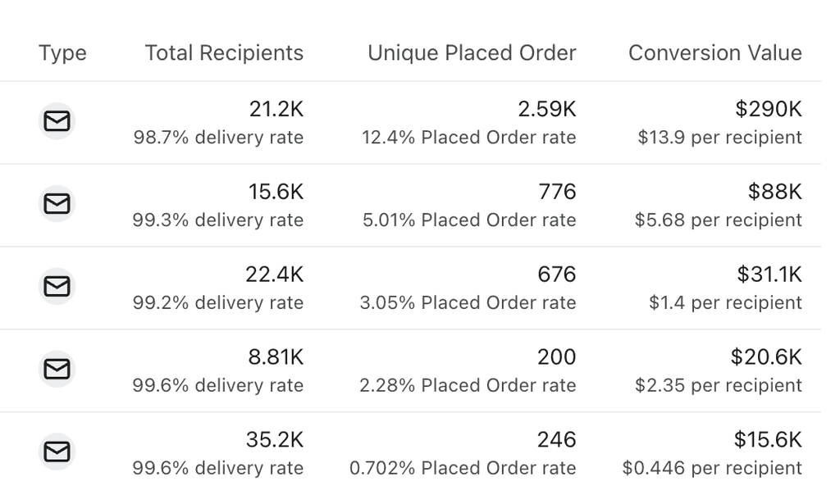This screenshot has height=504, width=840.
Task: Click the 776 placed orders value
Action: 557,192
